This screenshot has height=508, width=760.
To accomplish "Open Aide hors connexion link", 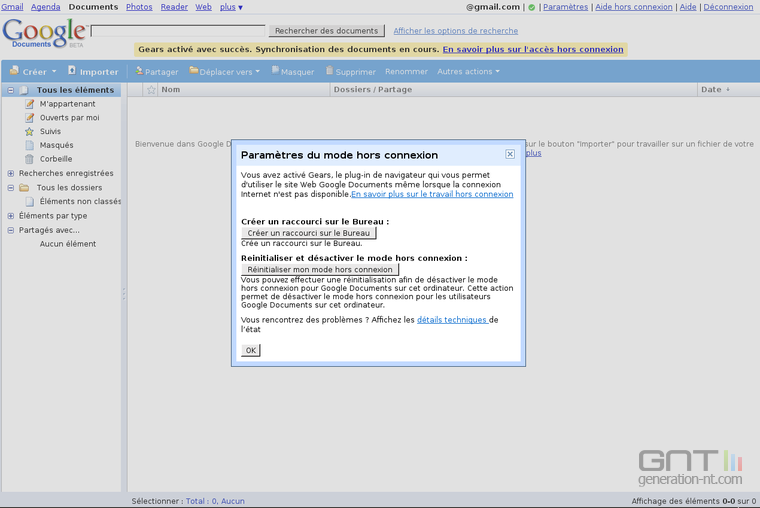I will click(x=633, y=7).
